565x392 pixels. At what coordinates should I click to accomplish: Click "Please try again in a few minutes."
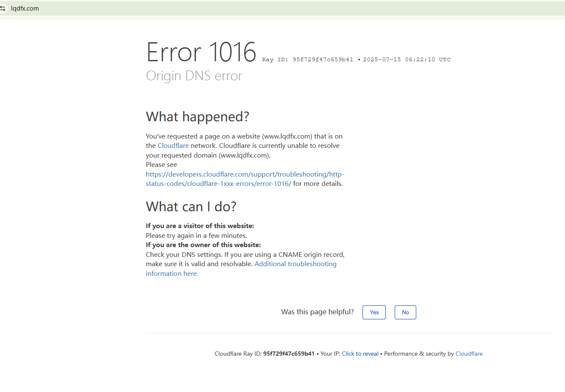tap(197, 236)
